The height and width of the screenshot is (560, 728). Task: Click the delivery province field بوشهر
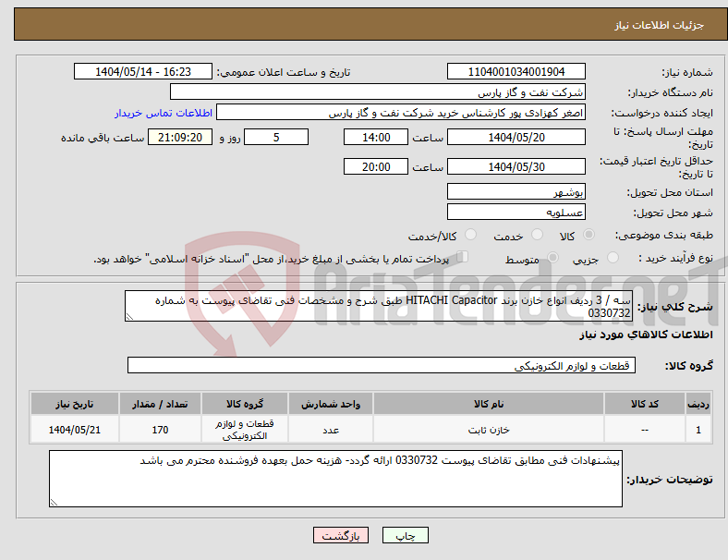coord(516,191)
